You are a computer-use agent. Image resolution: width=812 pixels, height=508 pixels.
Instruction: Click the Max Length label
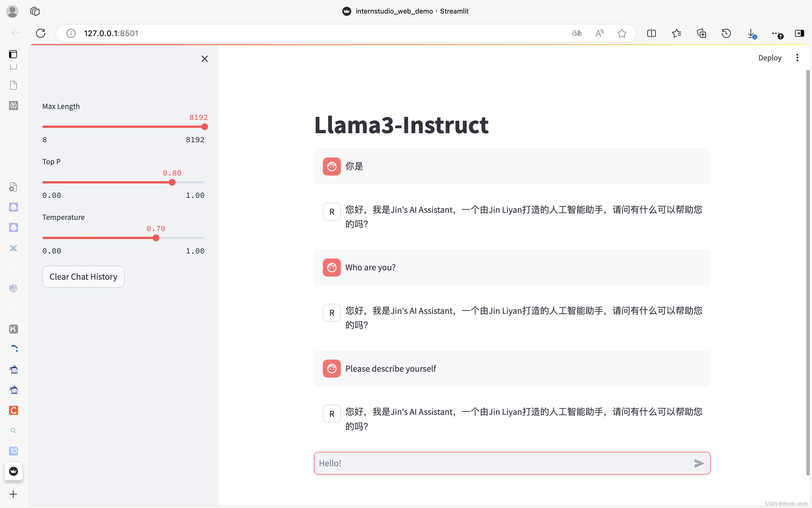[61, 106]
